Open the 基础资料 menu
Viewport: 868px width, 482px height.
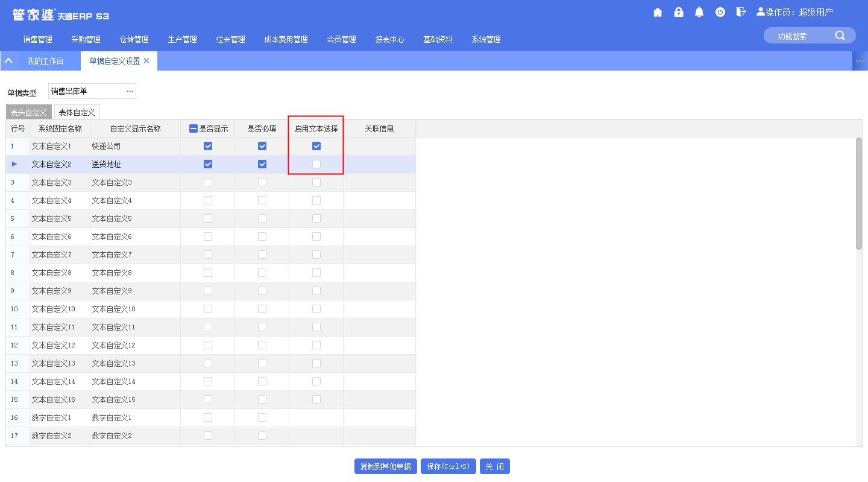438,39
